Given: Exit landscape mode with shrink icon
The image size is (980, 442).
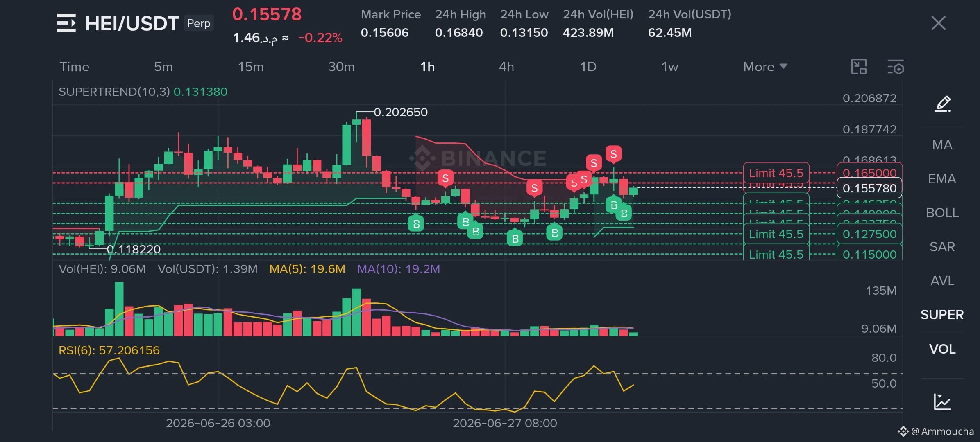Looking at the screenshot, I should [x=859, y=67].
